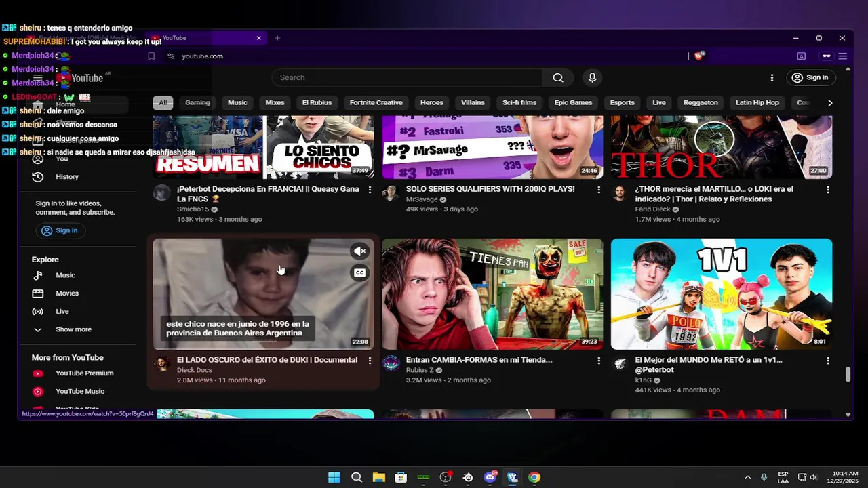Click the Sign in button in the header
This screenshot has height=488, width=868.
point(810,77)
